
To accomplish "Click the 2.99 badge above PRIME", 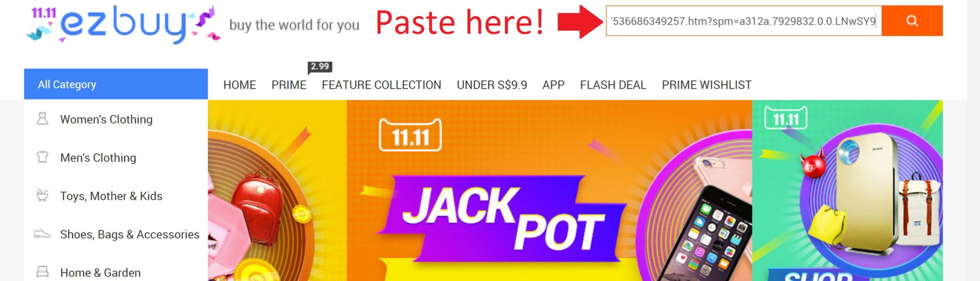I will (x=320, y=66).
